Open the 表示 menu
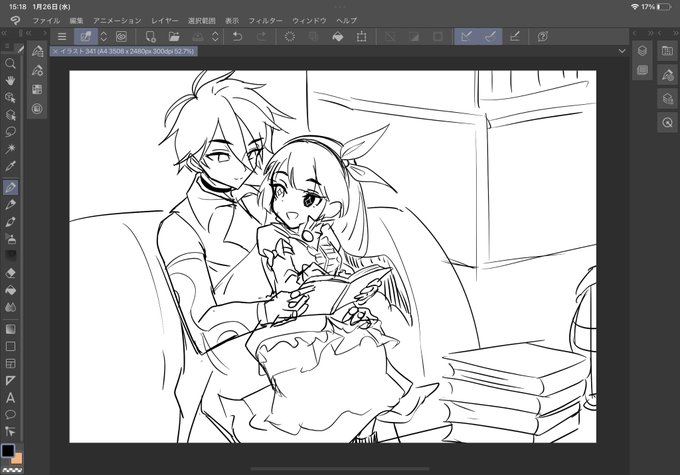Image resolution: width=680 pixels, height=475 pixels. click(232, 20)
